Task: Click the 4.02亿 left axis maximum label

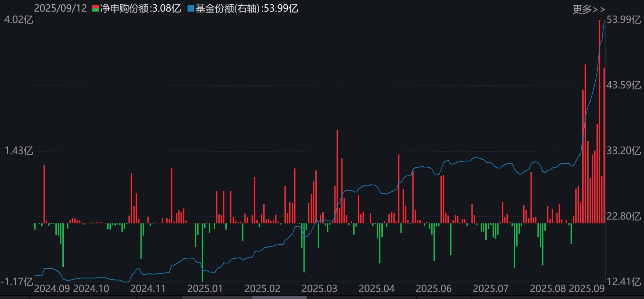Action: pyautogui.click(x=18, y=20)
